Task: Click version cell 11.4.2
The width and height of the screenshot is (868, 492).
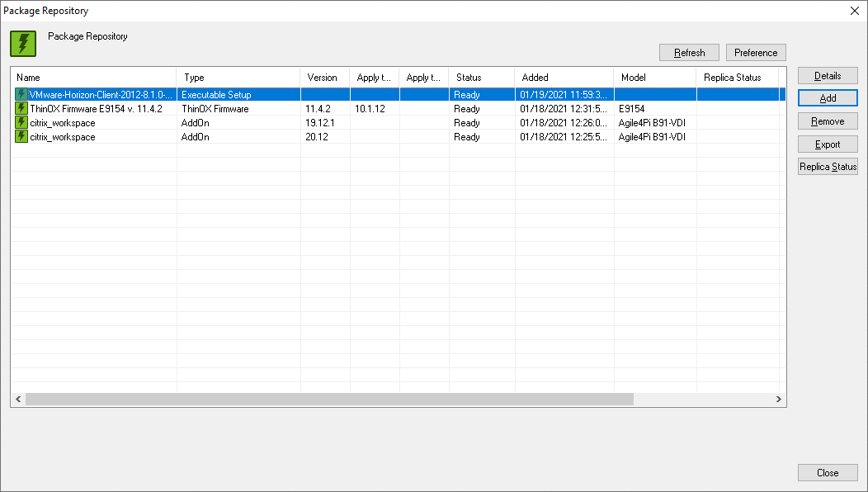Action: (x=318, y=109)
